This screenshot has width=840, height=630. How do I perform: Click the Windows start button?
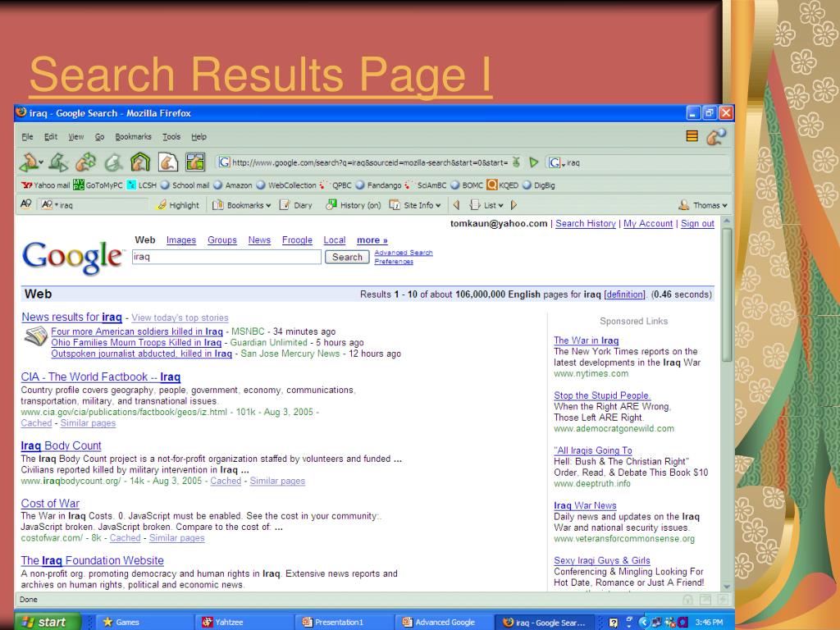[48, 622]
